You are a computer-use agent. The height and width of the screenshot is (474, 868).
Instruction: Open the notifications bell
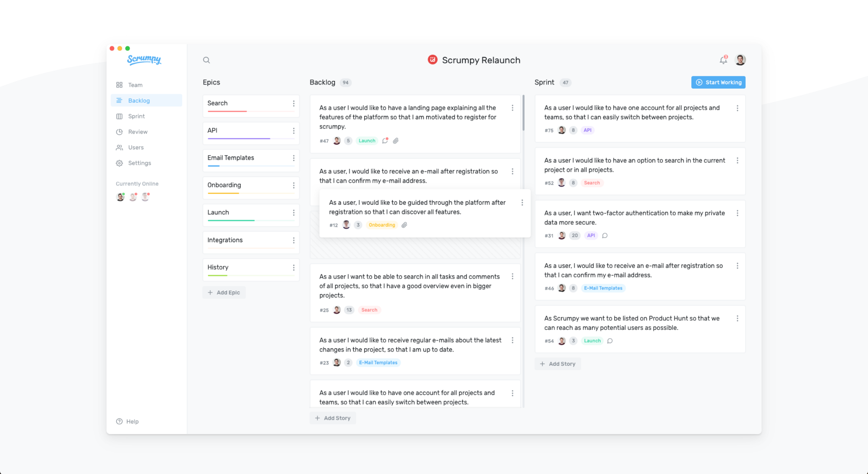click(723, 60)
